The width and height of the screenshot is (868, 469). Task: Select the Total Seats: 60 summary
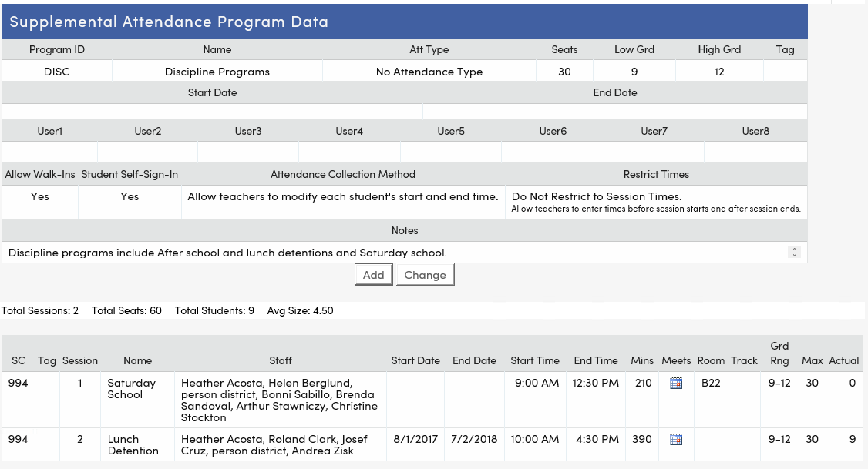tap(126, 310)
